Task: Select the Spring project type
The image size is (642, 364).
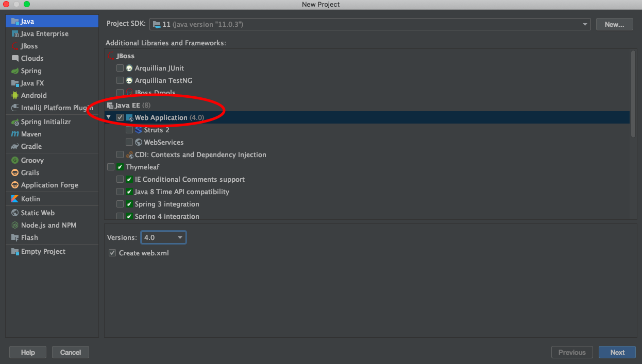Action: [x=52, y=71]
